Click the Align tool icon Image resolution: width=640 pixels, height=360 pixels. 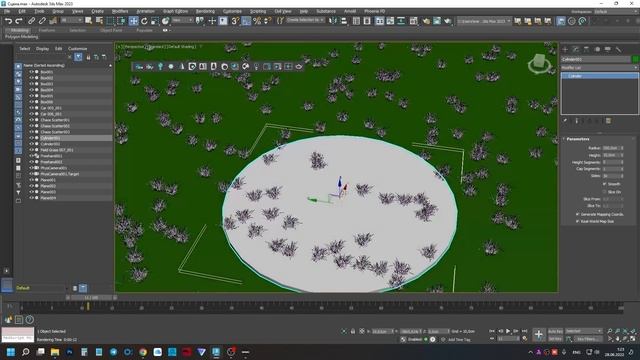344,21
